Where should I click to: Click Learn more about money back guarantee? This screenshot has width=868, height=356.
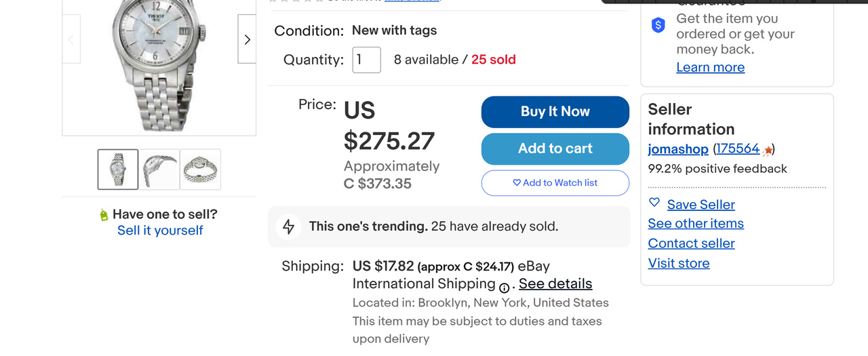point(710,67)
